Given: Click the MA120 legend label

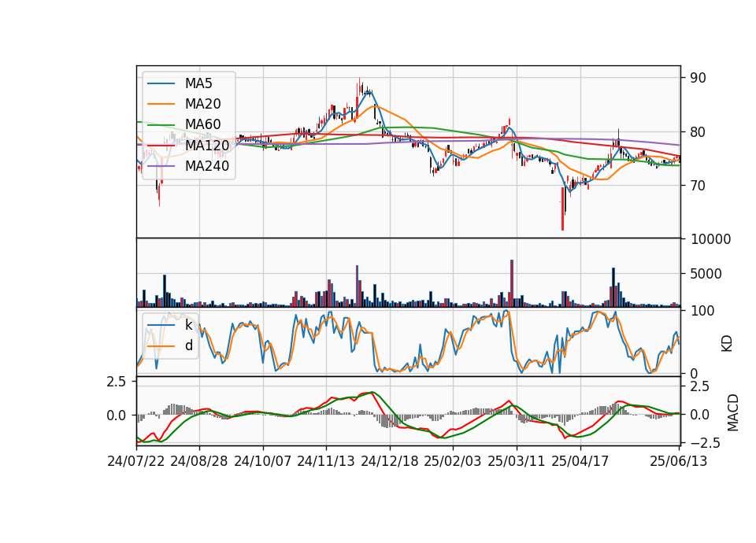Looking at the screenshot, I should pos(207,145).
